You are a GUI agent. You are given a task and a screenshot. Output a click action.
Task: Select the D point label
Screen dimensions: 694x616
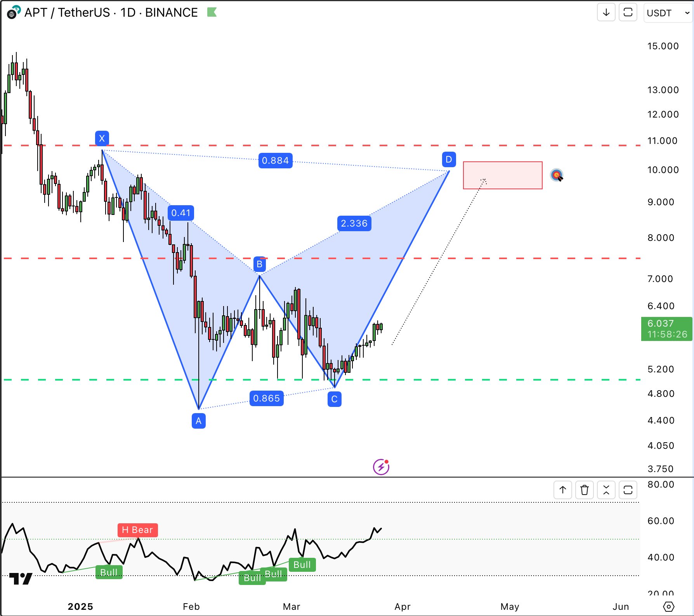449,159
